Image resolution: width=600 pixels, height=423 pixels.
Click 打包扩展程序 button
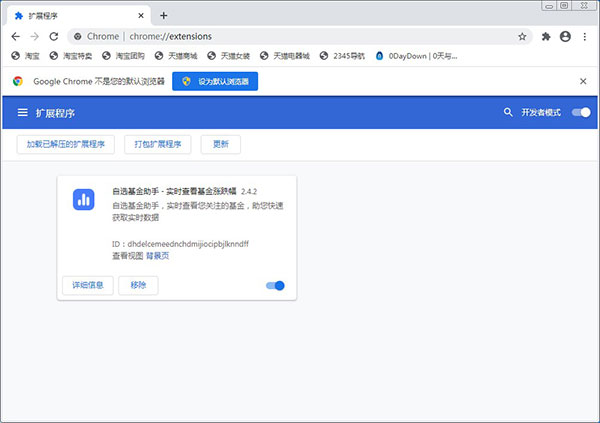pos(158,144)
